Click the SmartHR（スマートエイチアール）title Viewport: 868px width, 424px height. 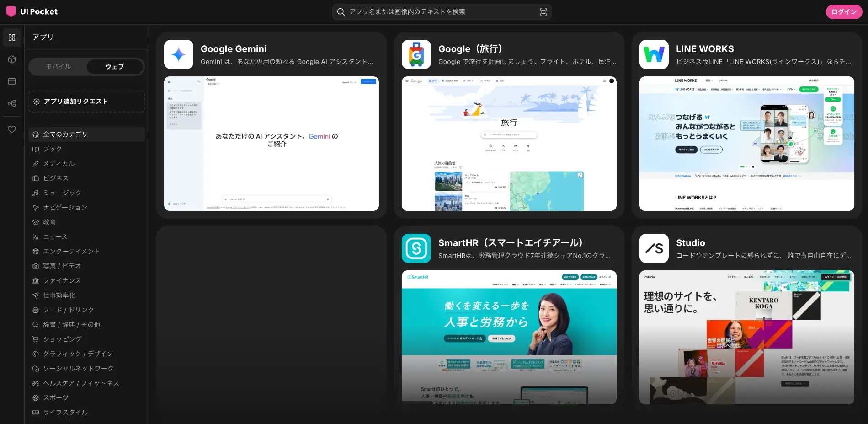click(x=511, y=243)
